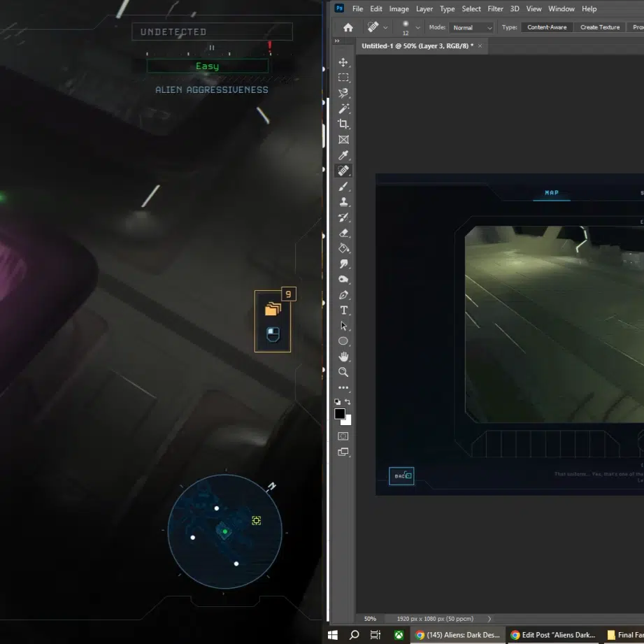This screenshot has width=644, height=644.
Task: Open the Layer menu
Action: tap(424, 9)
